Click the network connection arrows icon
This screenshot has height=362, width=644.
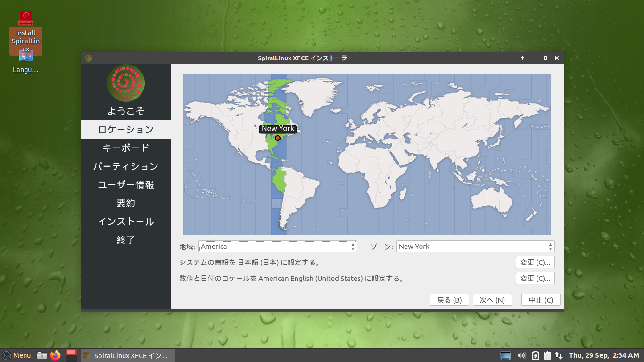559,355
